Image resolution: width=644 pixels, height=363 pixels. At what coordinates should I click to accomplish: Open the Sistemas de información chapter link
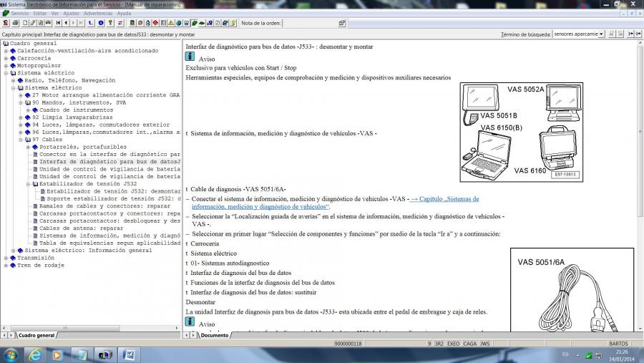pyautogui.click(x=335, y=203)
